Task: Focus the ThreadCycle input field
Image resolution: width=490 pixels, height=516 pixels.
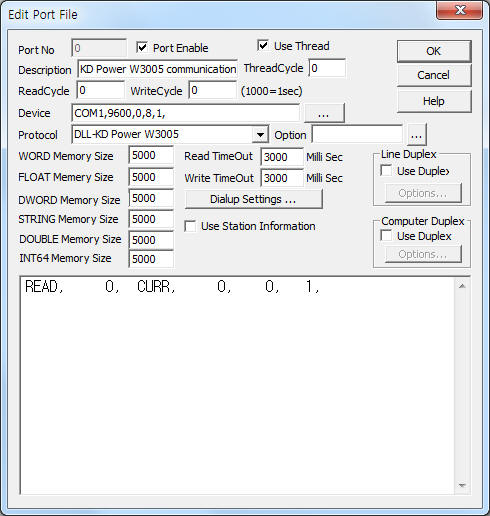Action: coord(327,68)
